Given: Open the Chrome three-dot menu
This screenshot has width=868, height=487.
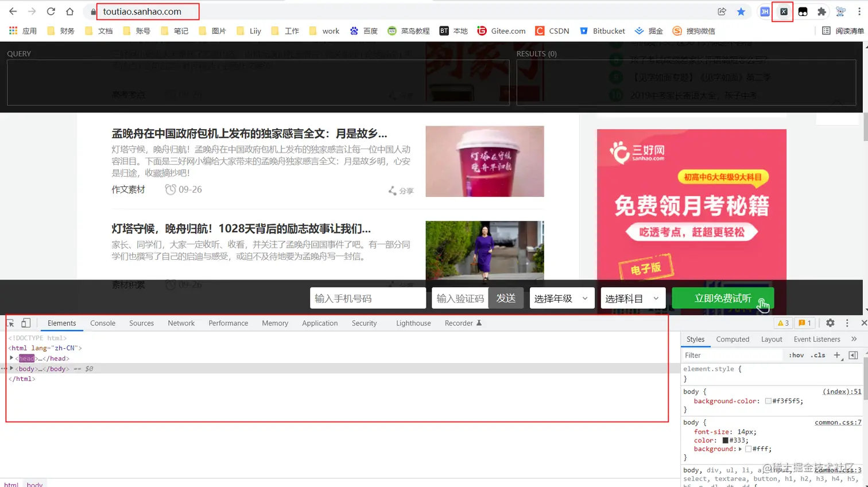Looking at the screenshot, I should (x=859, y=11).
